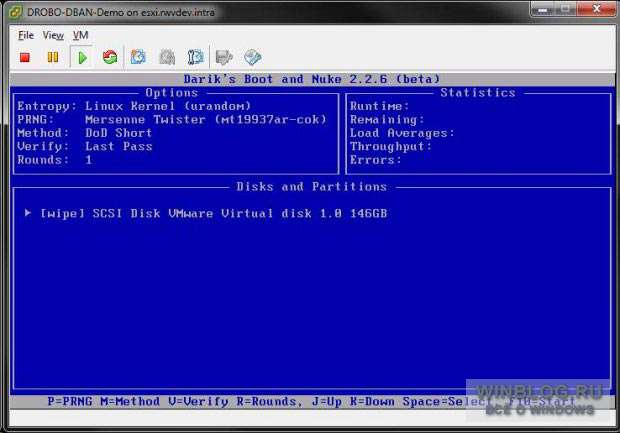Power on the VM with the green play icon

[82, 58]
